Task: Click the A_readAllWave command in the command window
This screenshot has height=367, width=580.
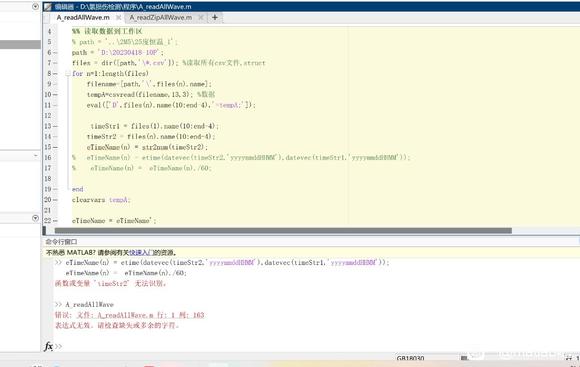Action: point(90,304)
